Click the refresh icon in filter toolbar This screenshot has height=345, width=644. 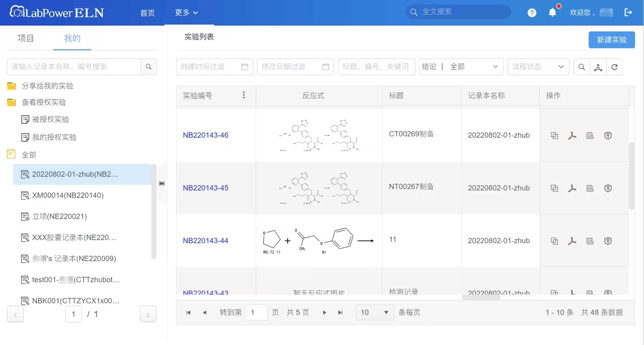point(614,67)
